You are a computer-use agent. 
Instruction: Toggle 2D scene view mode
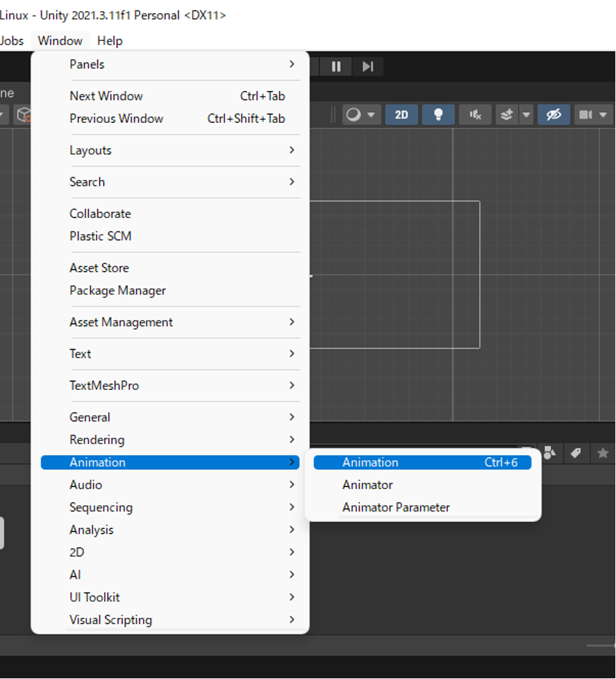click(401, 115)
